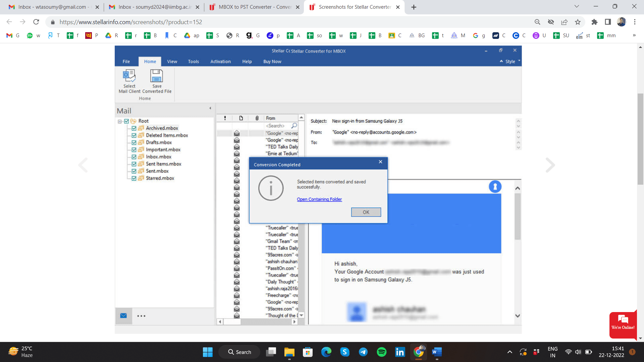Click the search magnifier in mail list
Image resolution: width=644 pixels, height=362 pixels.
coord(294,126)
